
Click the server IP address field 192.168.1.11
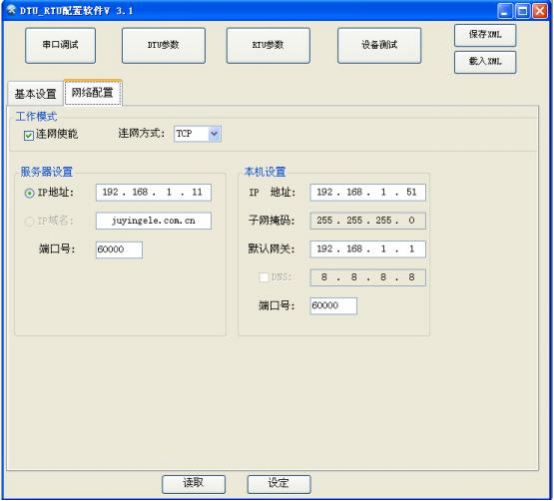(x=154, y=193)
